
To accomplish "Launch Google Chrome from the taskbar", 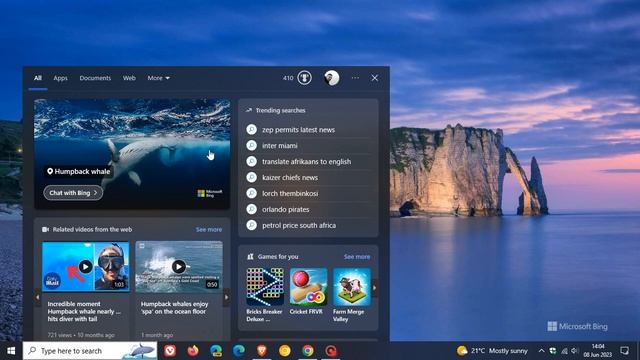I will [x=308, y=351].
